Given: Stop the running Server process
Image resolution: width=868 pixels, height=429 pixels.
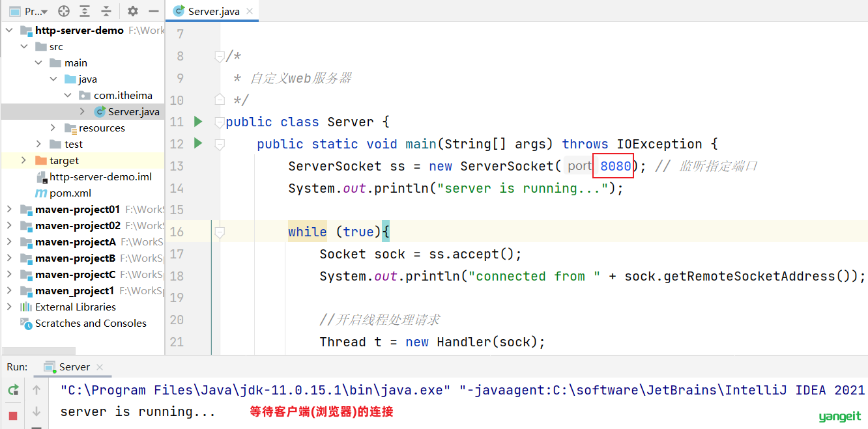Looking at the screenshot, I should [x=13, y=415].
